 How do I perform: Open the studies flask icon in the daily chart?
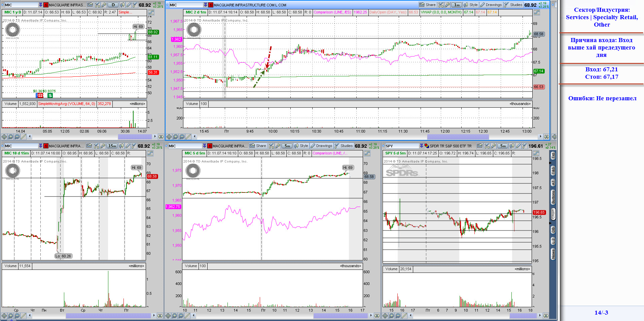(x=135, y=5)
